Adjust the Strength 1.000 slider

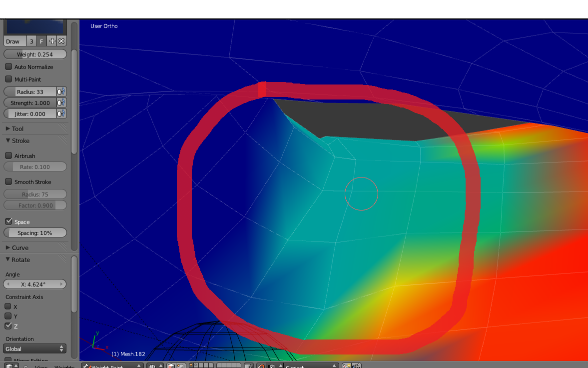(30, 102)
